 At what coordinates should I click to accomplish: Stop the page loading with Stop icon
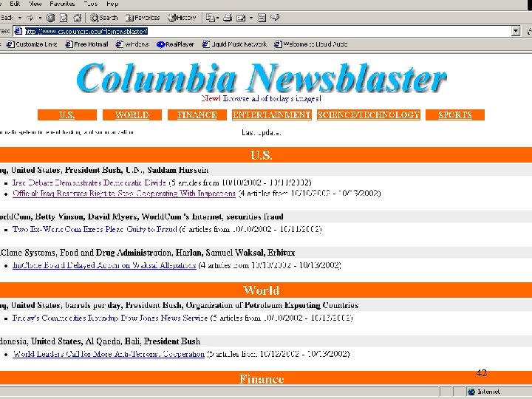coord(50,18)
